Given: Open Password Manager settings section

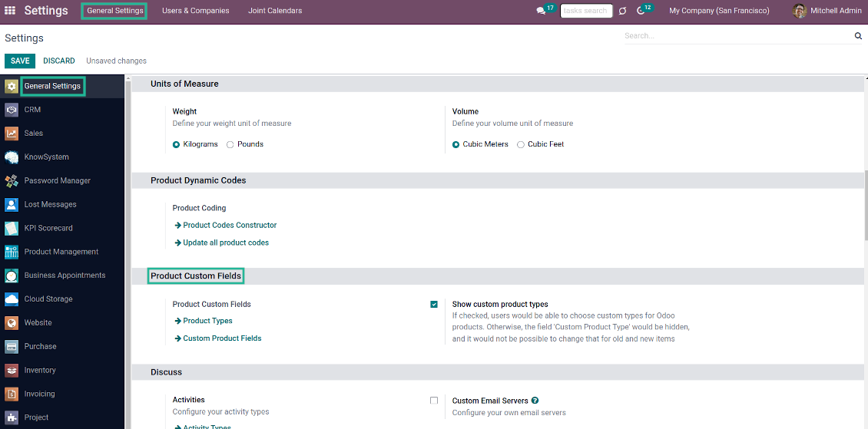Looking at the screenshot, I should point(57,181).
